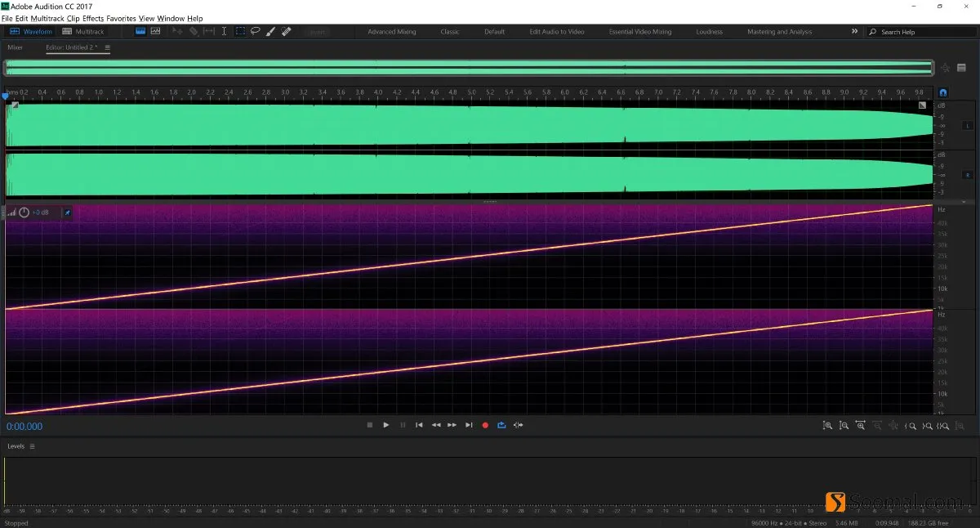Select the Time Selection tool
The height and width of the screenshot is (528, 980).
pyautogui.click(x=225, y=31)
